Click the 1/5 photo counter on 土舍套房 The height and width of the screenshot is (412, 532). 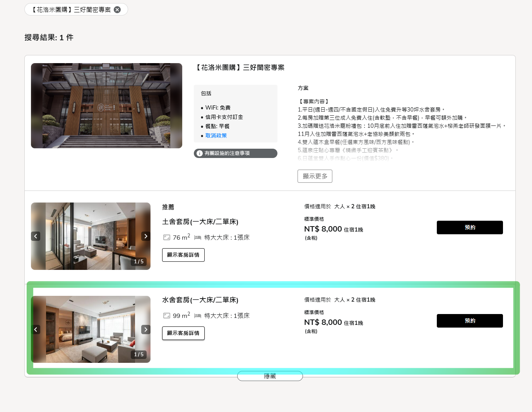(139, 262)
